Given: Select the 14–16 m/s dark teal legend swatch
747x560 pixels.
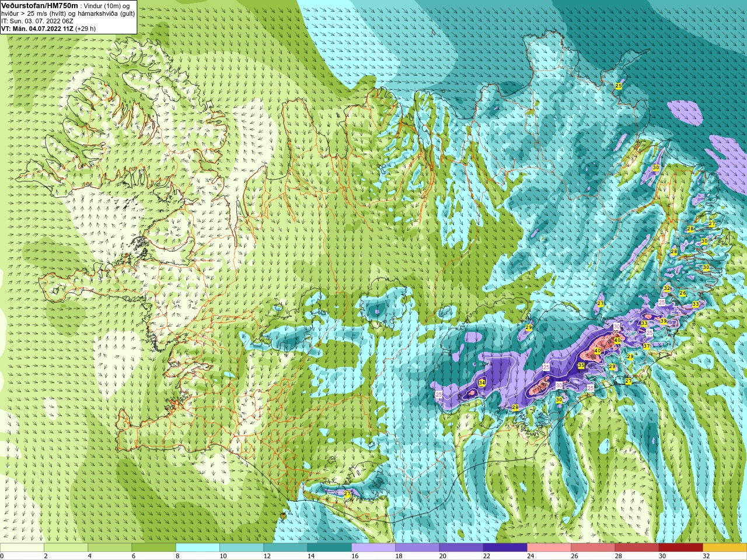Looking at the screenshot, I should click(330, 548).
